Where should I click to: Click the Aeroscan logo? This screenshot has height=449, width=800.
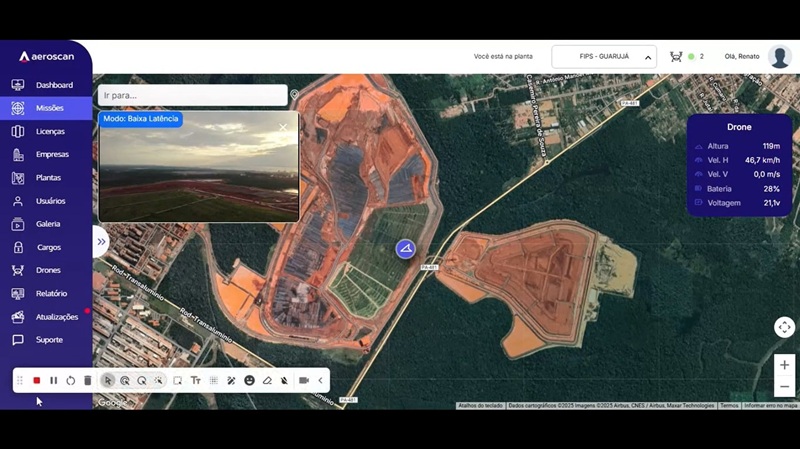click(46, 57)
